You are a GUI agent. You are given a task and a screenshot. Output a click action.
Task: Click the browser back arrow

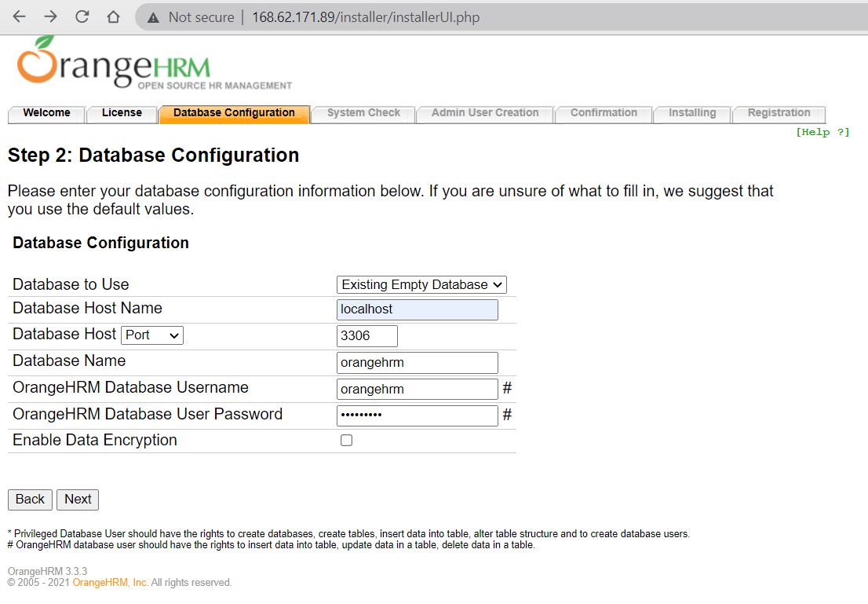20,16
